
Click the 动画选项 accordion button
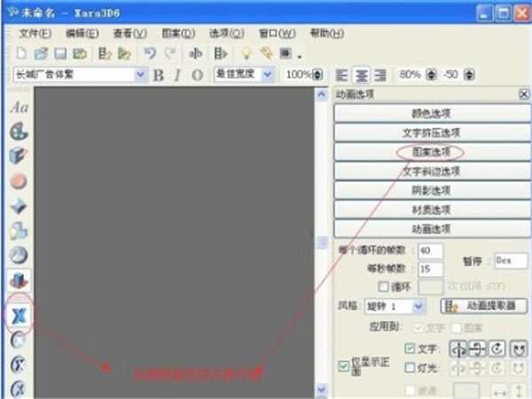pyautogui.click(x=433, y=230)
